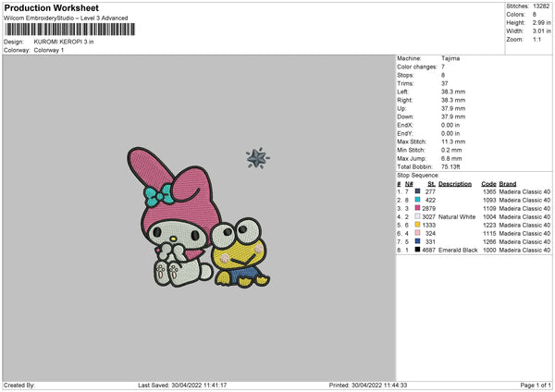Viewport: 555px width, 392px height.
Task: Click the Max Stitch value 11.3 mm
Action: click(x=453, y=141)
